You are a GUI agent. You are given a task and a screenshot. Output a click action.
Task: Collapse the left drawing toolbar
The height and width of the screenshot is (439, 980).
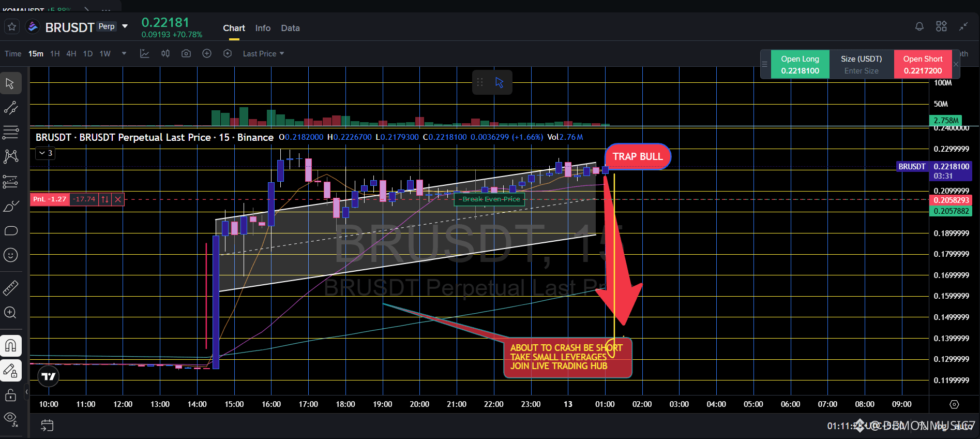26,392
